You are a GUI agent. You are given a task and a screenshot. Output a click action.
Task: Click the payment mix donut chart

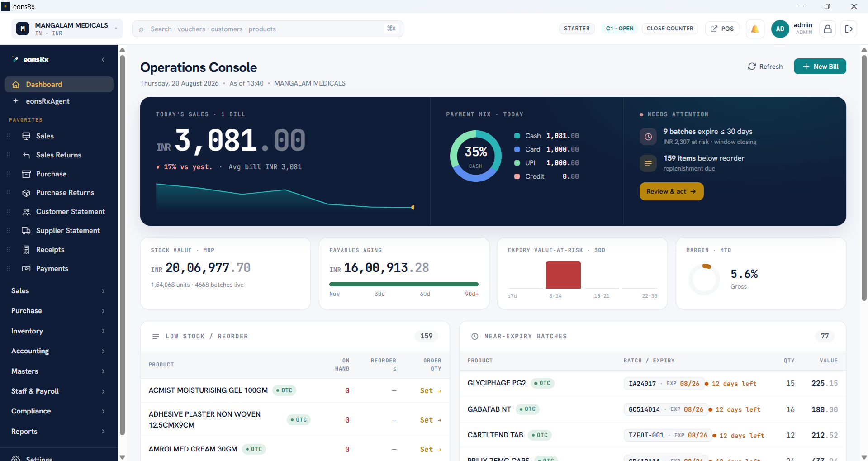(475, 156)
